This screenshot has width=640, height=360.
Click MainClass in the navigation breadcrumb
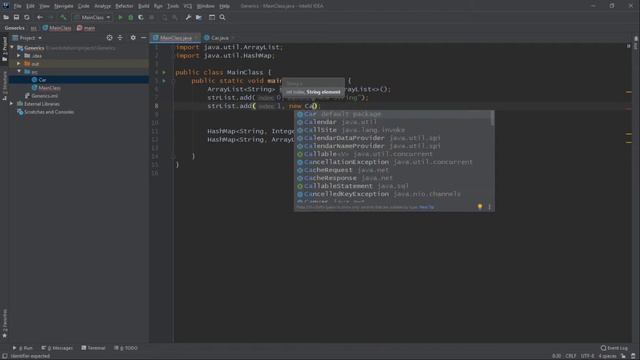click(x=57, y=28)
